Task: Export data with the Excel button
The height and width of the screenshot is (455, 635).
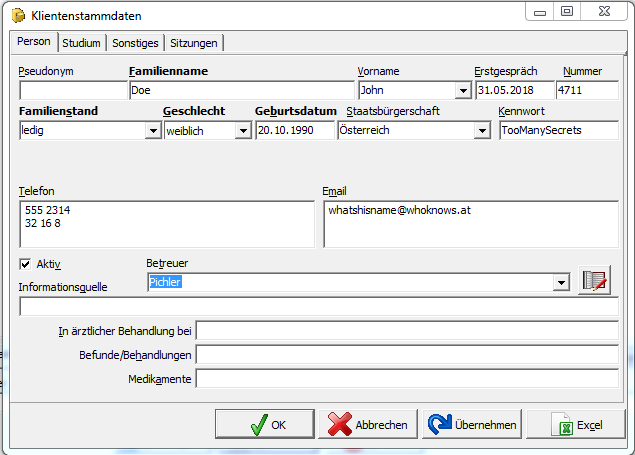Action: [x=576, y=424]
